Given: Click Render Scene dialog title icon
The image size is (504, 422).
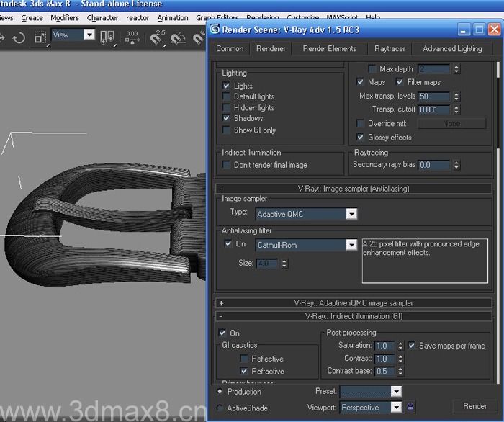Looking at the screenshot, I should tap(215, 30).
